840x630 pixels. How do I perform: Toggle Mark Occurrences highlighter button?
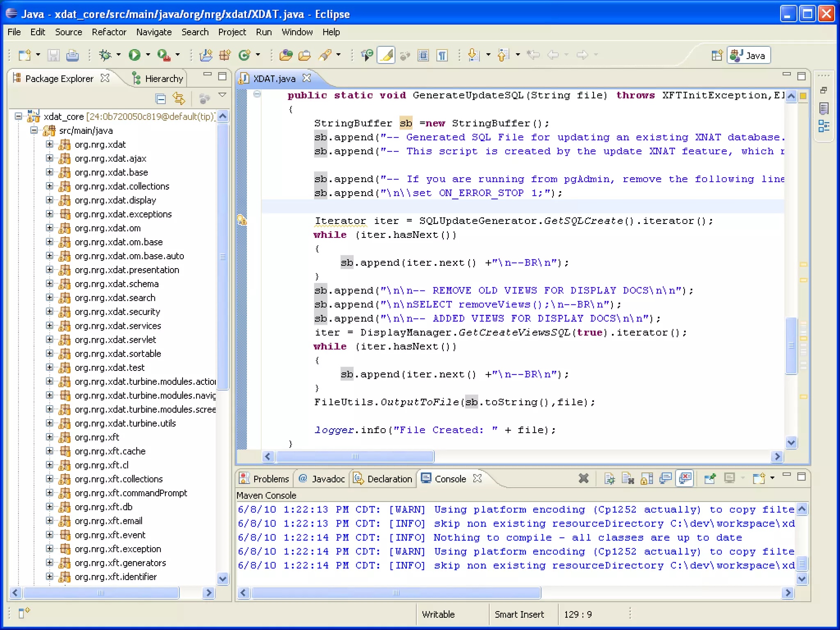pyautogui.click(x=386, y=55)
